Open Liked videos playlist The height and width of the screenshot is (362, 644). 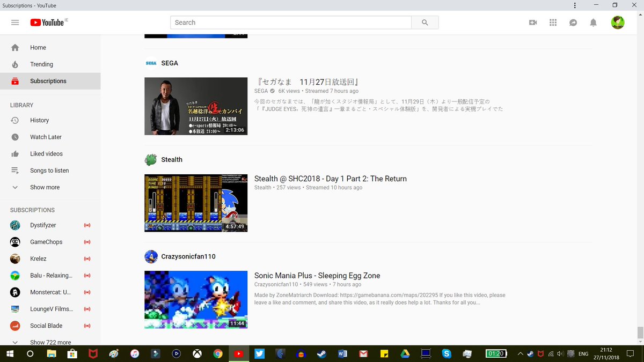click(50, 154)
